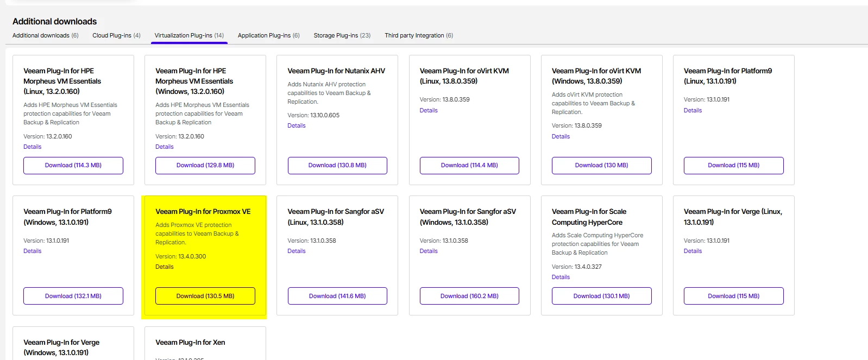Image resolution: width=868 pixels, height=360 pixels.
Task: Download HPE Morpheus Windows plug-in (129.8 MB)
Action: pos(205,166)
